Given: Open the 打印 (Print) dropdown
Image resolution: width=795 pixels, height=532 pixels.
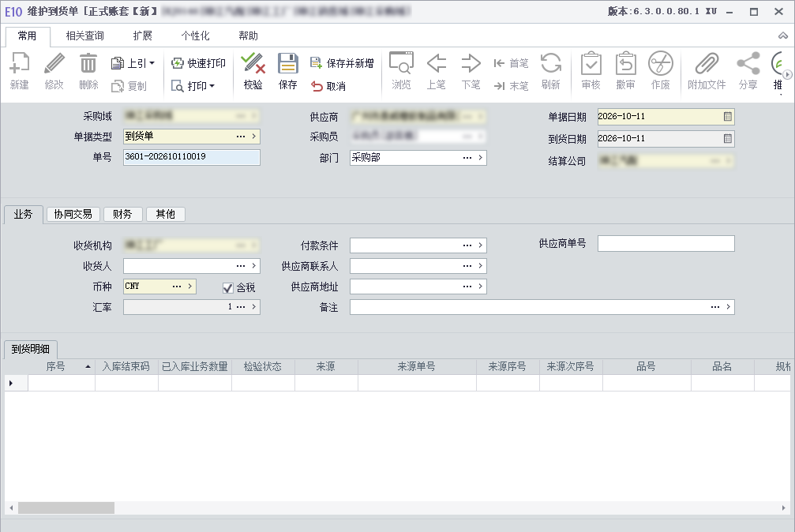Looking at the screenshot, I should click(x=193, y=86).
